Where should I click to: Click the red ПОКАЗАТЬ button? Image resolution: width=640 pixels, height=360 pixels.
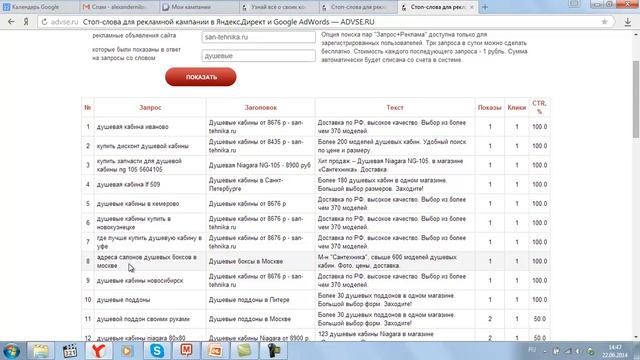[201, 77]
